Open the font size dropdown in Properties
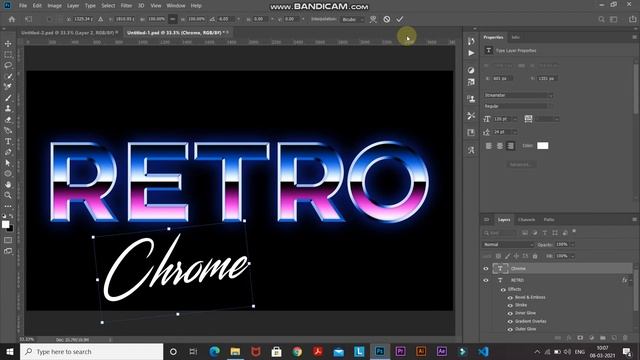This screenshot has width=640, height=360. click(x=515, y=119)
